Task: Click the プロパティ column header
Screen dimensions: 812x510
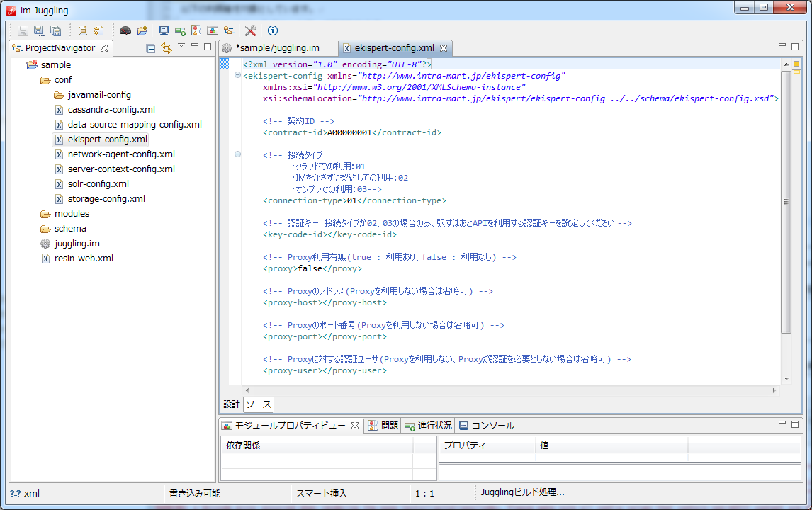Action: 487,446
